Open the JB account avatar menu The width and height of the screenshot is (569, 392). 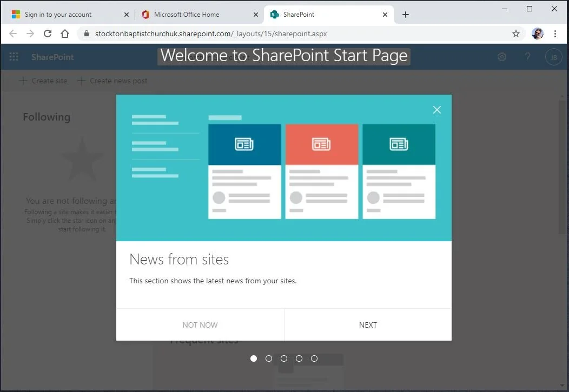(554, 57)
